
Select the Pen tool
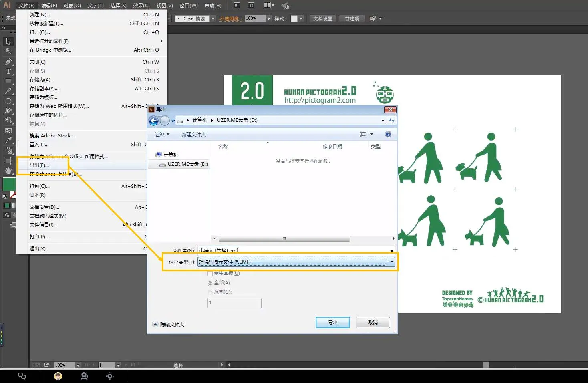tap(8, 62)
